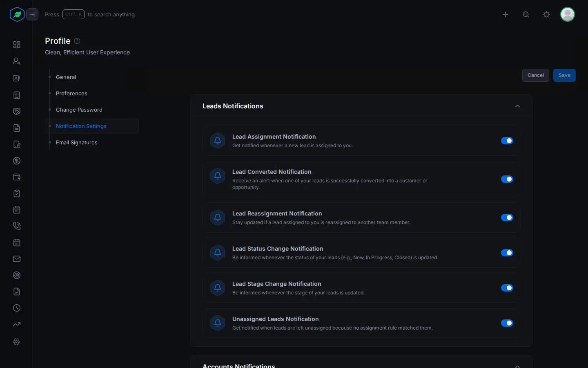Click the Lead Status Change Notification title
This screenshot has width=588, height=368.
tap(278, 249)
